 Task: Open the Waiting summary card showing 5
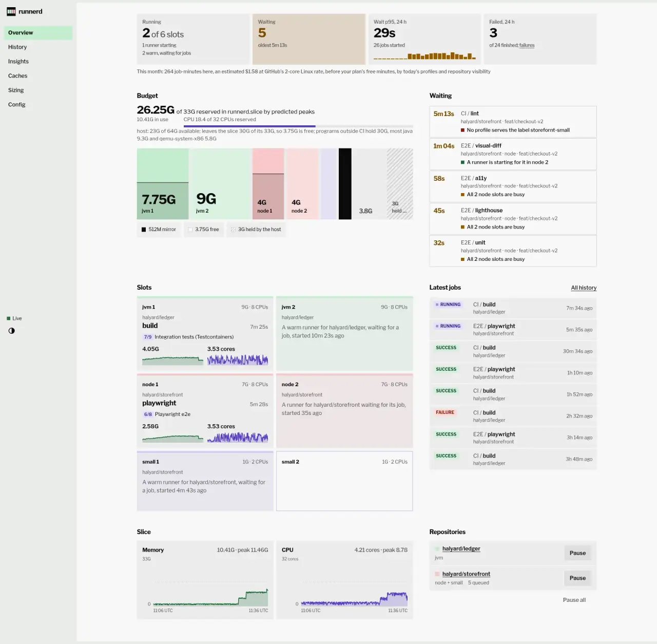(x=309, y=39)
